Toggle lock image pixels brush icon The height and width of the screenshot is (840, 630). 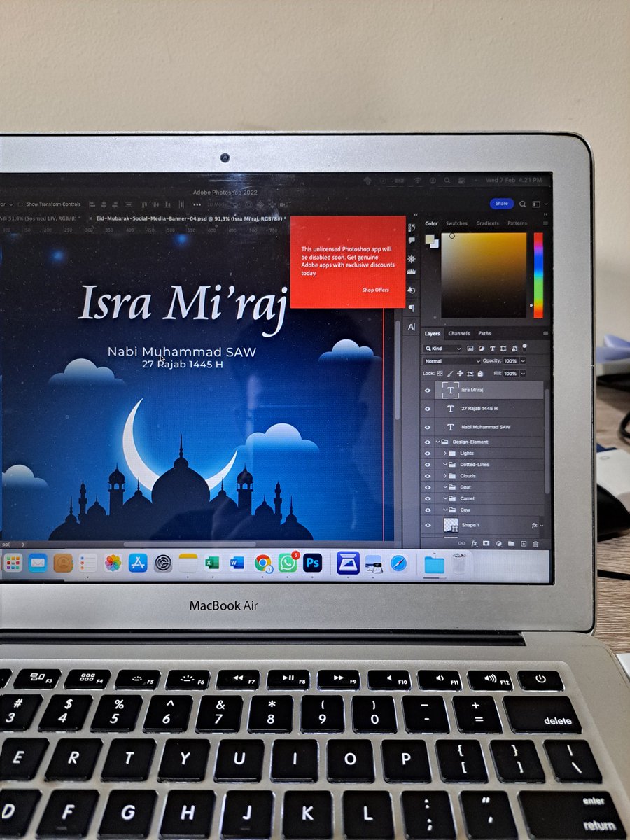click(450, 373)
